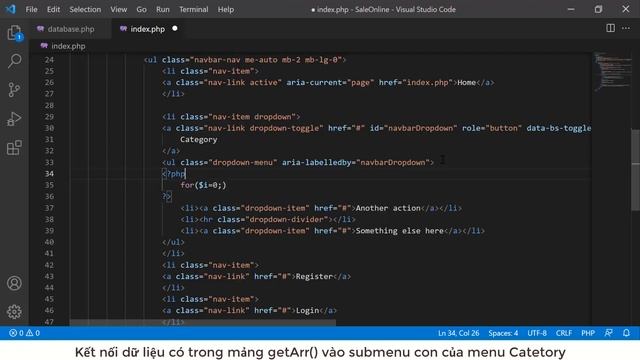Viewport: 640px width, 360px height.
Task: Open the editor More Actions ellipsis
Action: 626,28
